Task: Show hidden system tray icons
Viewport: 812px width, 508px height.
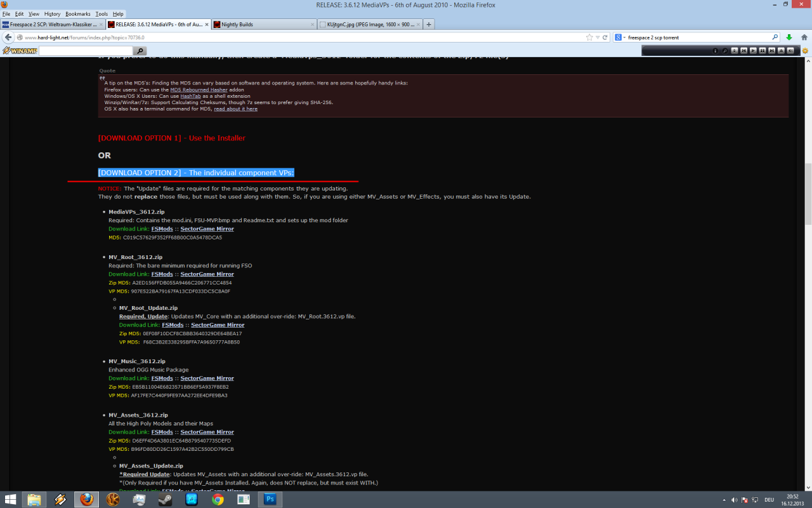Action: [x=724, y=500]
